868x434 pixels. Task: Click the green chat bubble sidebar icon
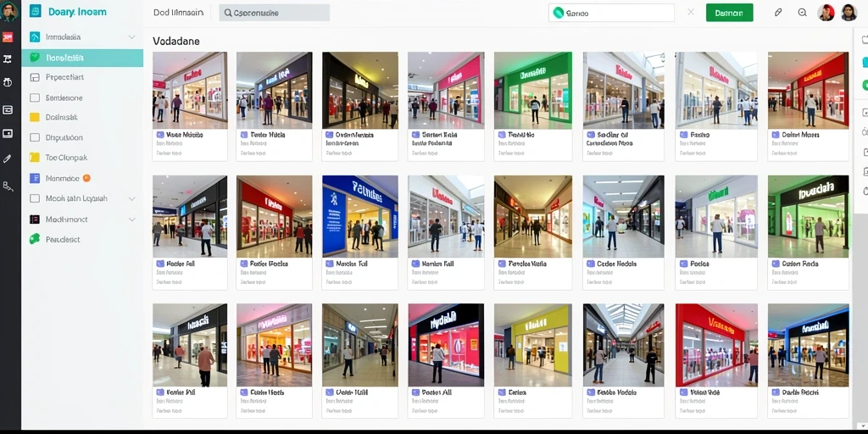[35, 239]
